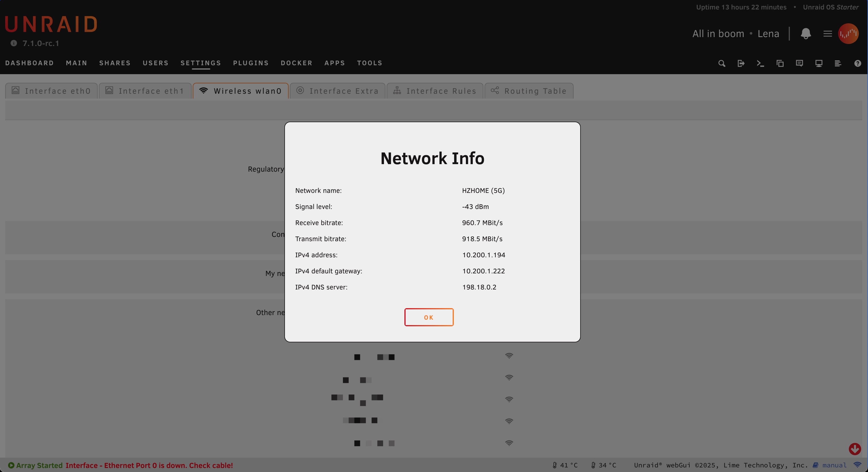This screenshot has height=472, width=868.
Task: Click red scroll-down arrow button
Action: click(x=855, y=449)
